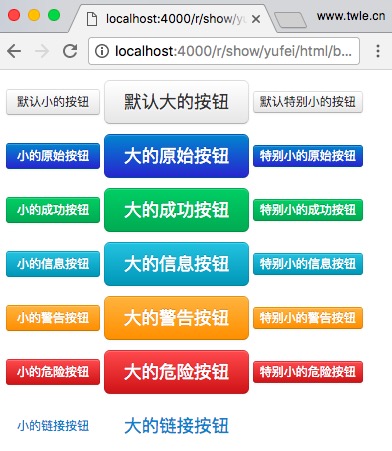Image resolution: width=392 pixels, height=451 pixels.
Task: Click the blue 大的原始按钮 button
Action: point(176,156)
